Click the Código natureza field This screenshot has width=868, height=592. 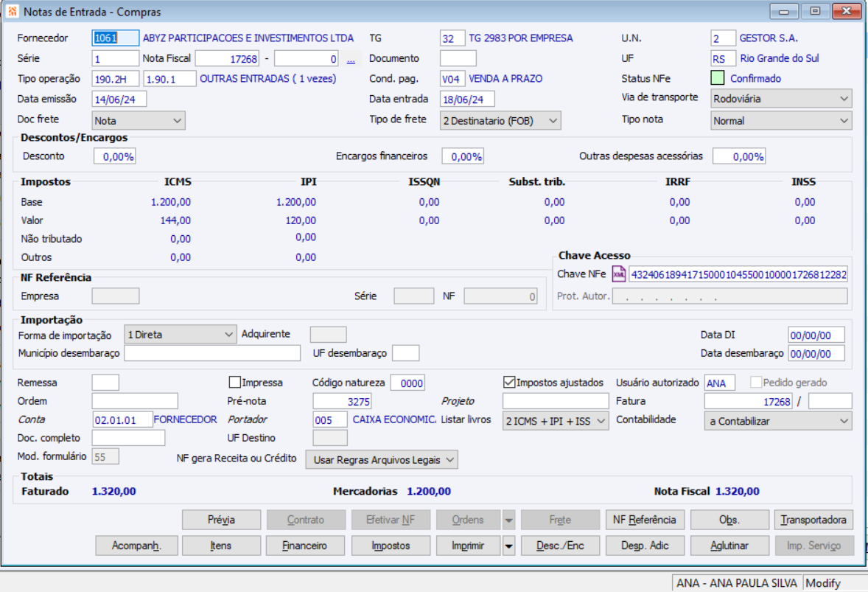point(407,383)
